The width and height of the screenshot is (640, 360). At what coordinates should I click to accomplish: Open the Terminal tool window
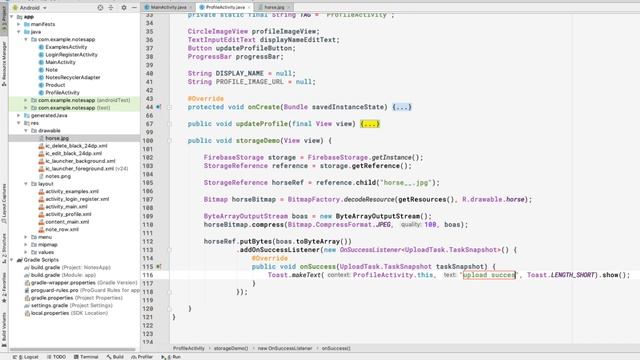click(86, 357)
